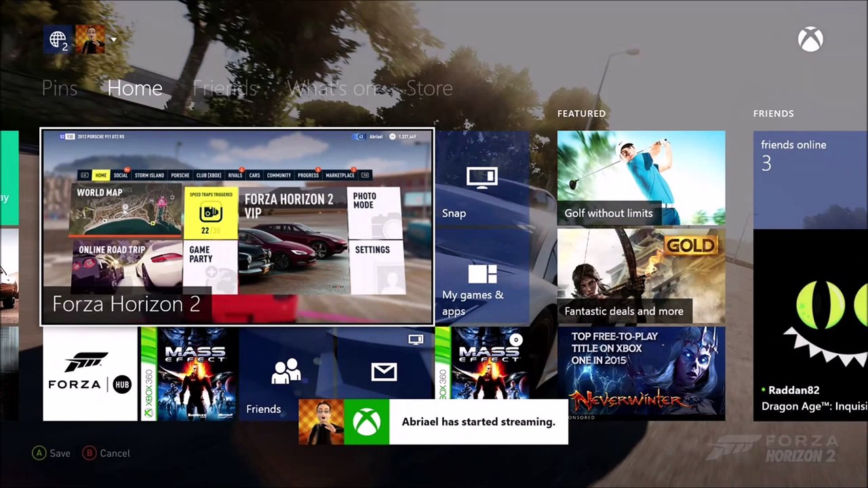Open the large Forza Horizon 2 tile

pyautogui.click(x=237, y=227)
